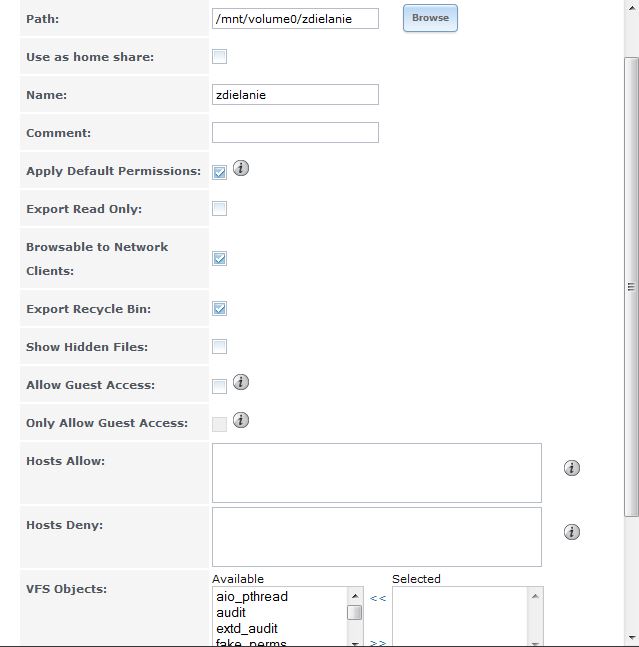
Task: Move VFS object left with << arrows
Action: click(x=378, y=598)
